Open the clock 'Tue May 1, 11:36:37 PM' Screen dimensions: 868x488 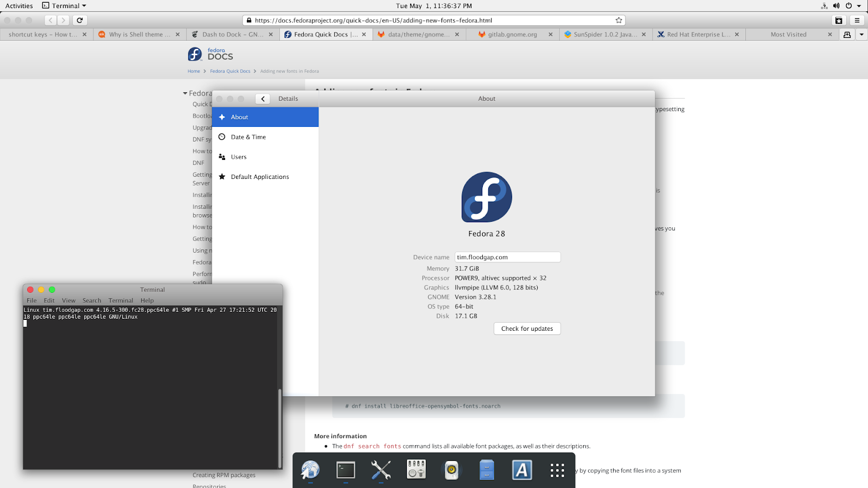434,6
